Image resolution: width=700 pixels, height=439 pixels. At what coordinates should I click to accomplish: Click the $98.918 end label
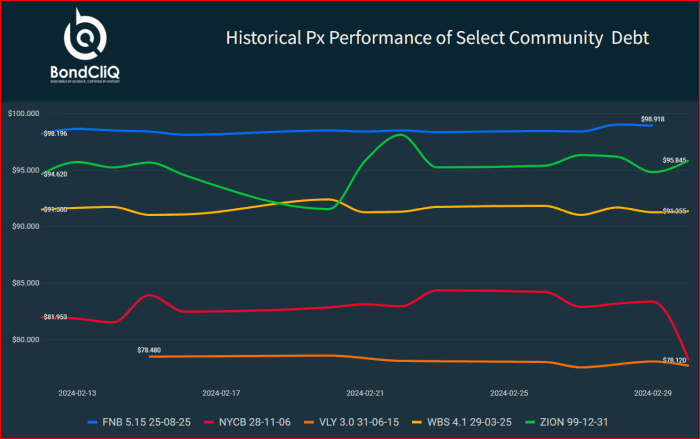tap(652, 119)
